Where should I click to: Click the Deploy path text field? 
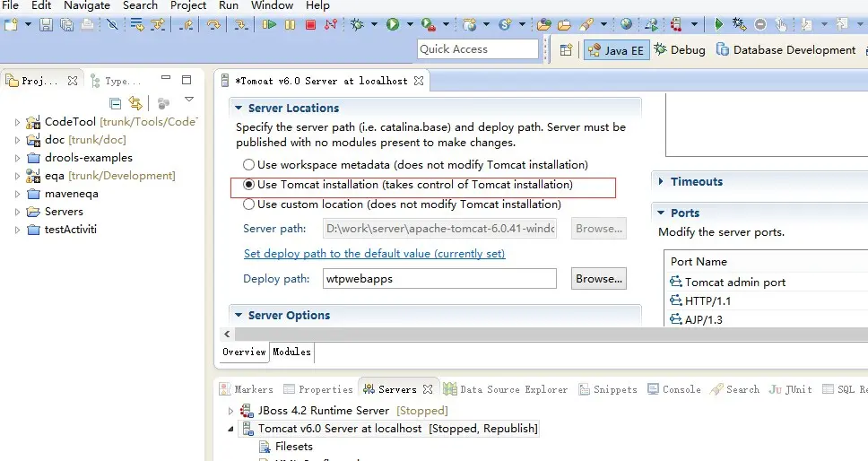(439, 279)
